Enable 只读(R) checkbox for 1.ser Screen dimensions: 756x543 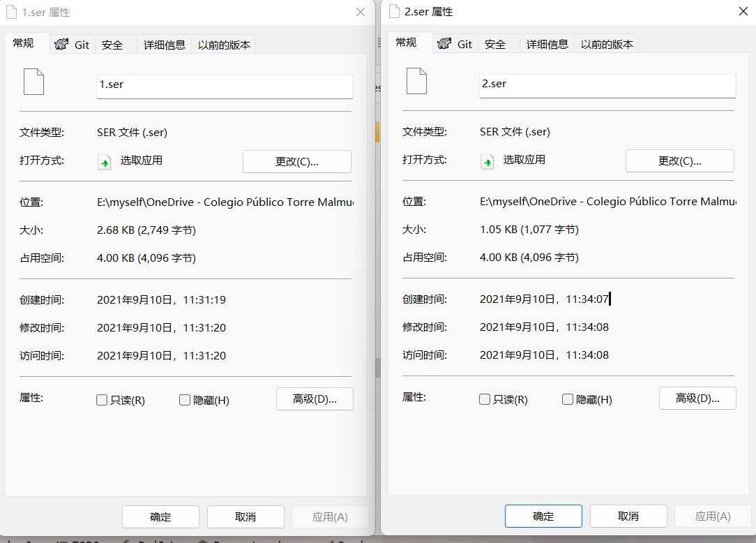(102, 400)
